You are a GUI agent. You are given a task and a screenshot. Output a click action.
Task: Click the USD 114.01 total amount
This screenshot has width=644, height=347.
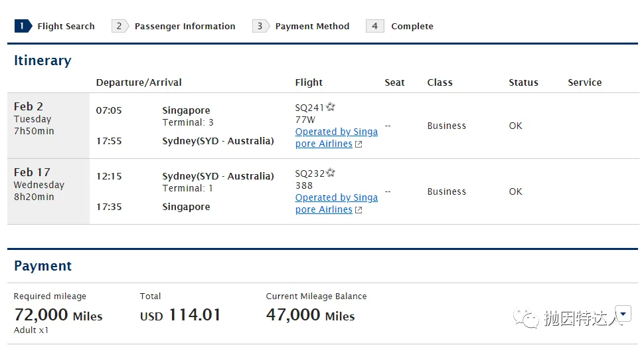[x=180, y=315]
